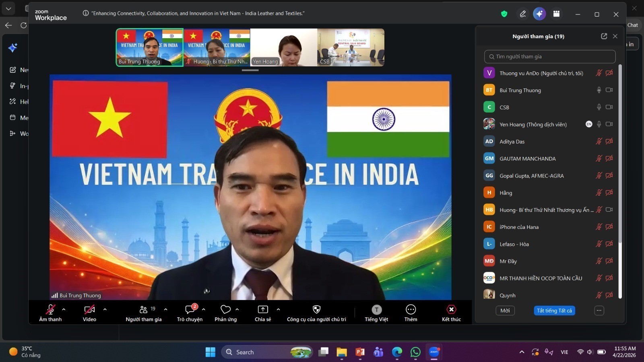
Task: Unmute microphone with Âm thanh button
Action: tap(50, 310)
